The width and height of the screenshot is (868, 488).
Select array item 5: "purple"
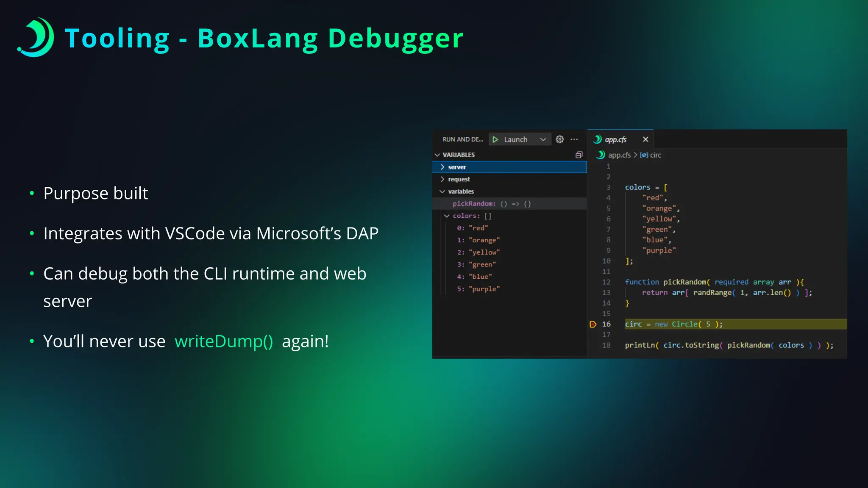click(x=509, y=289)
